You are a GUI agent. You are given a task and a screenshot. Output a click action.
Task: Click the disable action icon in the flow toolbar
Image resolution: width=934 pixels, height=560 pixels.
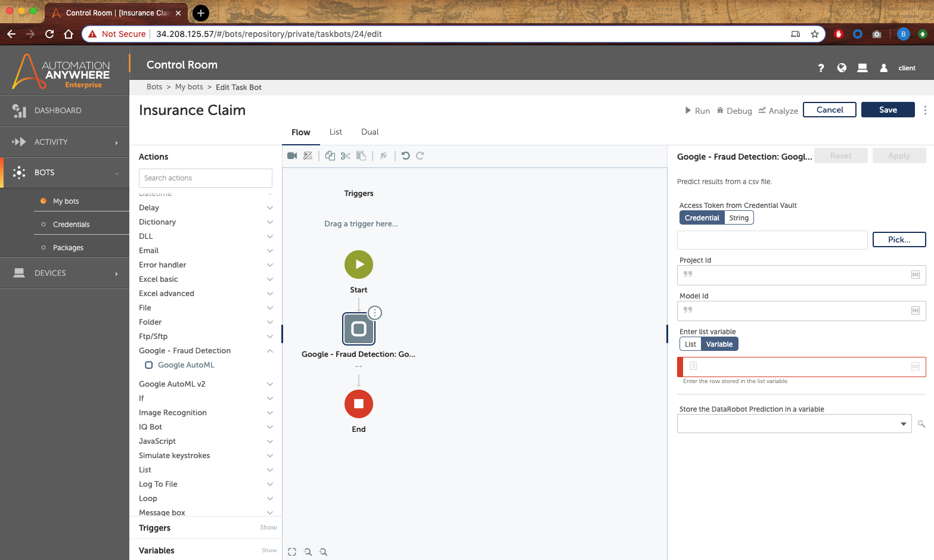[384, 155]
